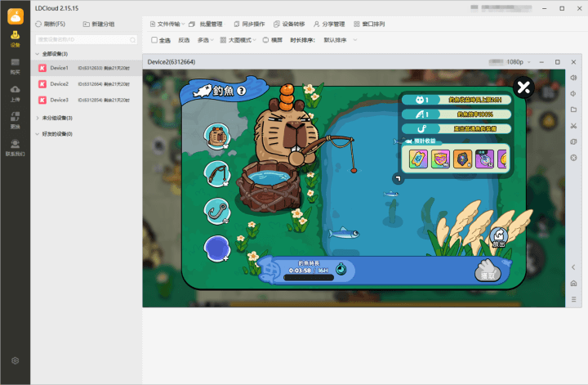This screenshot has height=385, width=588.
Task: Click 反选 invert selection
Action: (184, 40)
